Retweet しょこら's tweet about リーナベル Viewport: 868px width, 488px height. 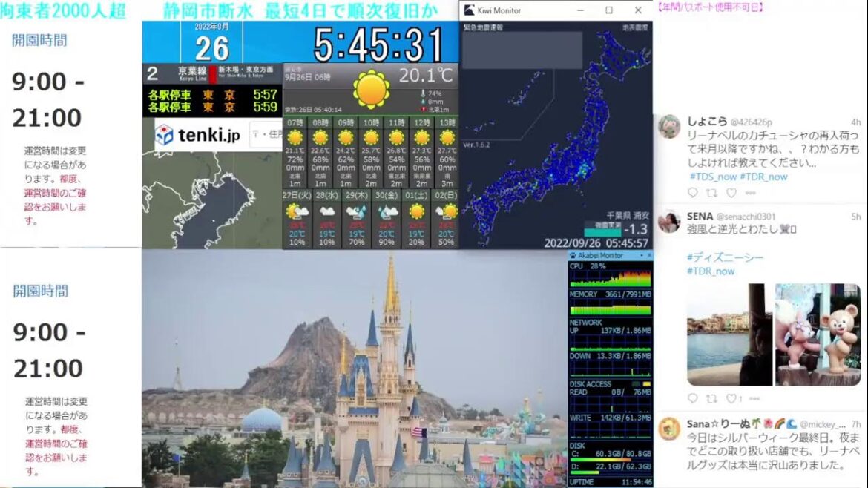(x=712, y=193)
